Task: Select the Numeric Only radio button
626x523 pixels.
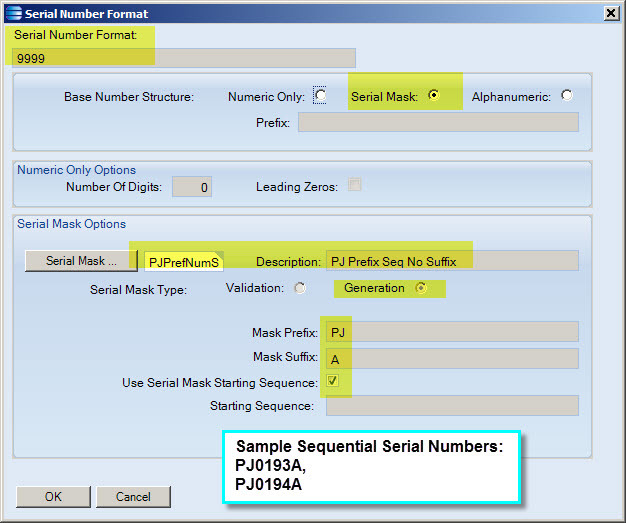Action: [x=320, y=95]
